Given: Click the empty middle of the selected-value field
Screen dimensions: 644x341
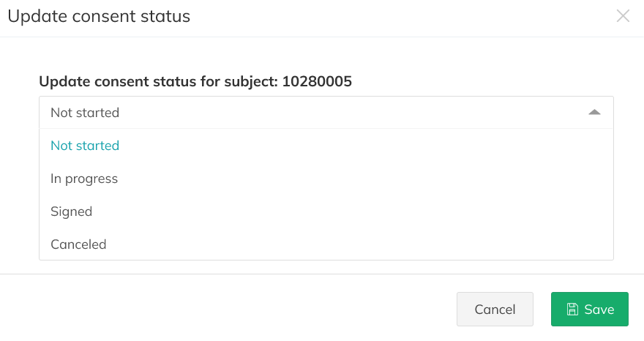Looking at the screenshot, I should (351, 113).
